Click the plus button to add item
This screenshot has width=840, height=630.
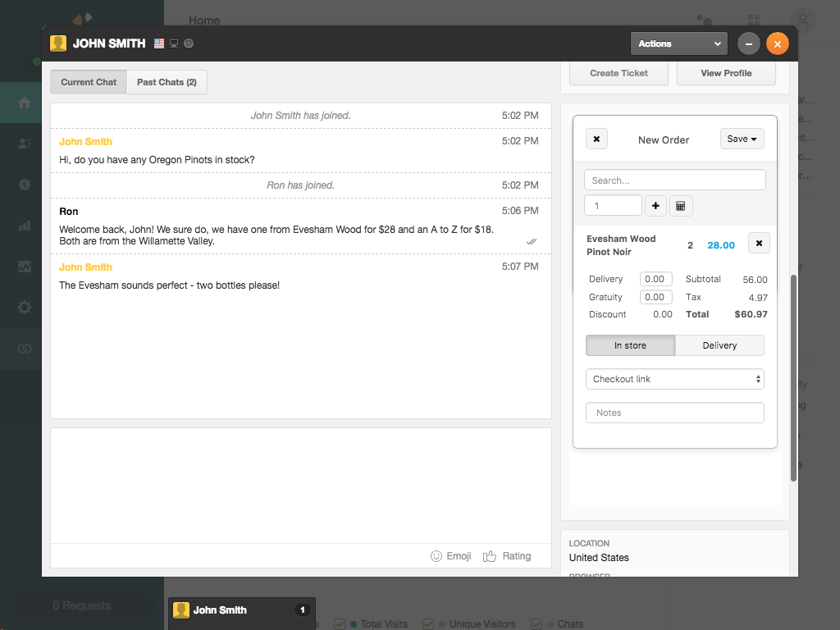coord(655,206)
